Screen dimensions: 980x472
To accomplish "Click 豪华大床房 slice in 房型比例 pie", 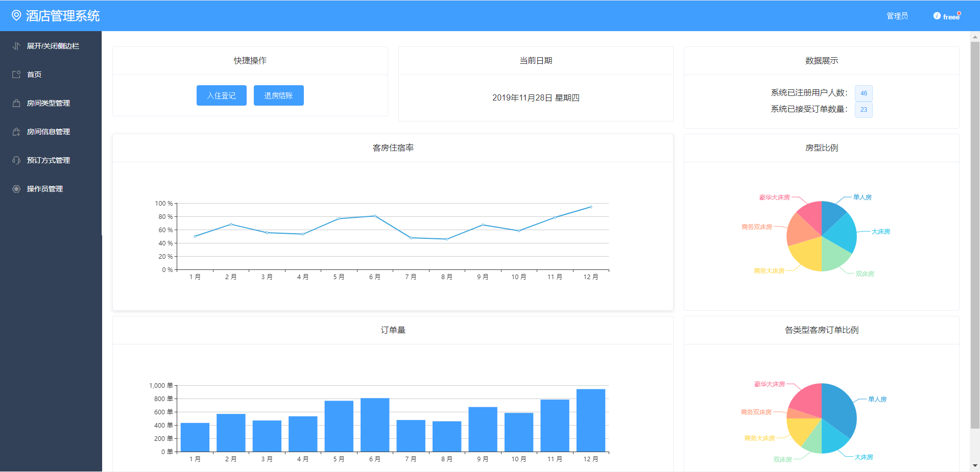I will [812, 216].
